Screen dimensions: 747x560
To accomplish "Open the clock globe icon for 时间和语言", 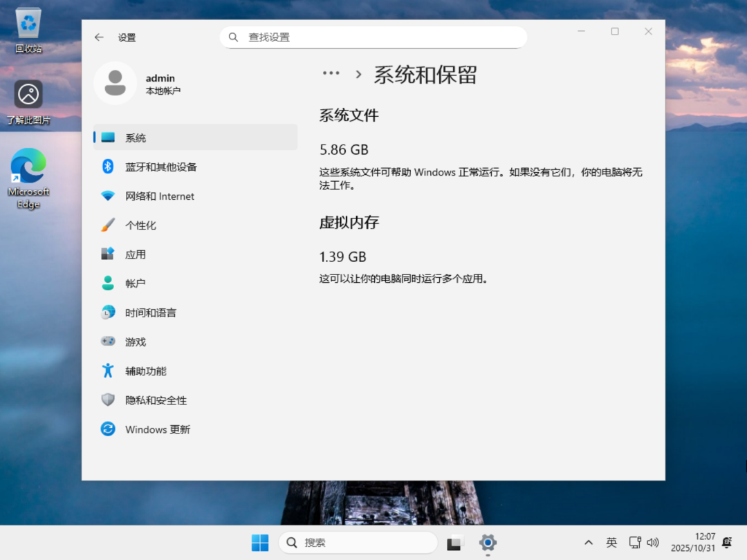I will [x=108, y=312].
